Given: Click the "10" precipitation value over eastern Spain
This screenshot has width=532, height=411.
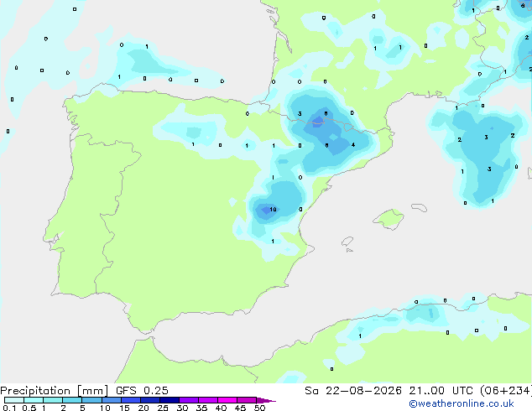Looking at the screenshot, I should coord(273,209).
